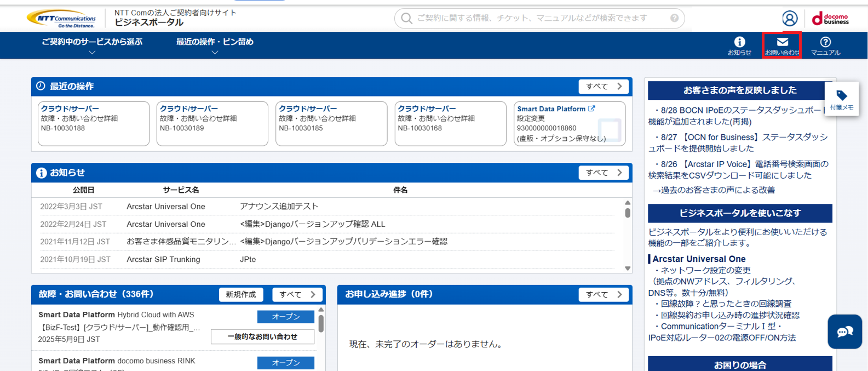Launch the chat bubble support widget

[x=844, y=332]
